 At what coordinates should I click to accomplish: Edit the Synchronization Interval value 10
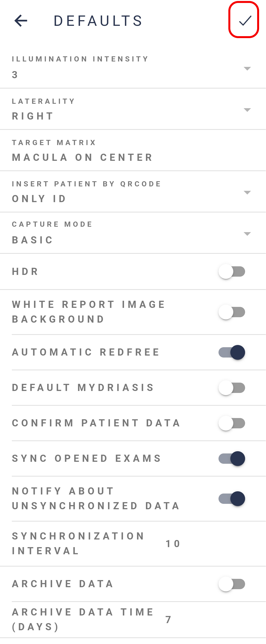coord(173,544)
